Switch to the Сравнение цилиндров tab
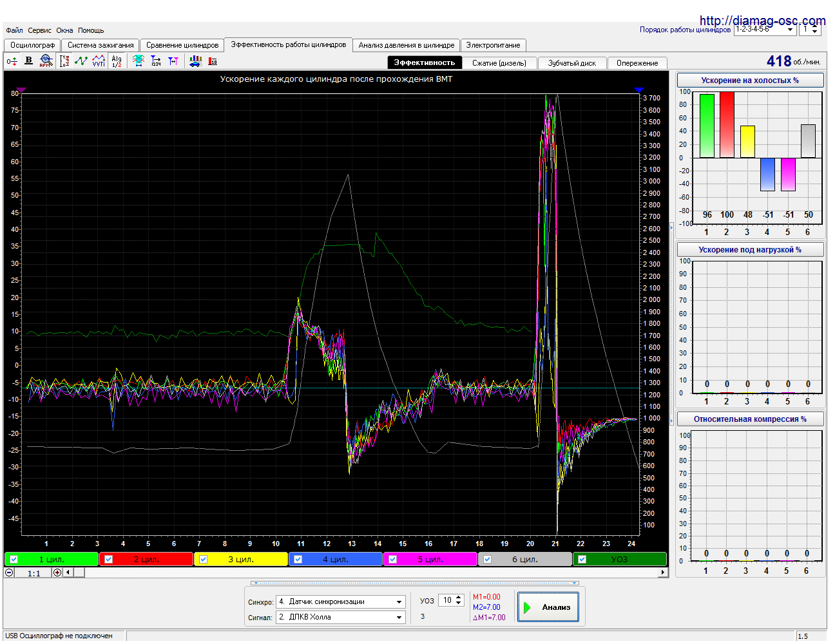This screenshot has height=644, width=835. pyautogui.click(x=182, y=45)
